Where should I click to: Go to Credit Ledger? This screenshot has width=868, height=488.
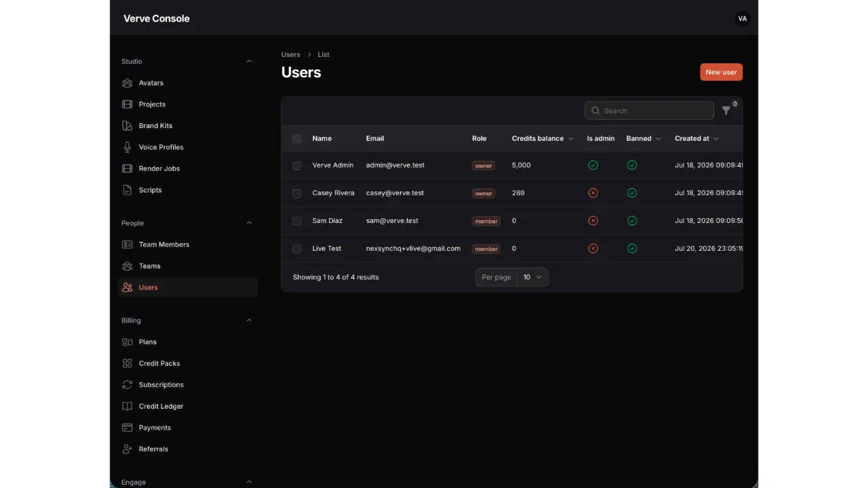click(x=188, y=406)
